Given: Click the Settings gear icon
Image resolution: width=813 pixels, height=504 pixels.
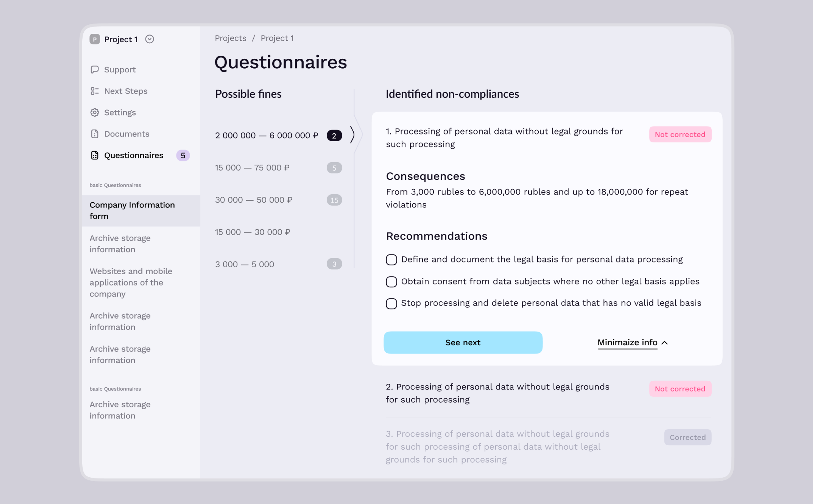Looking at the screenshot, I should [95, 112].
